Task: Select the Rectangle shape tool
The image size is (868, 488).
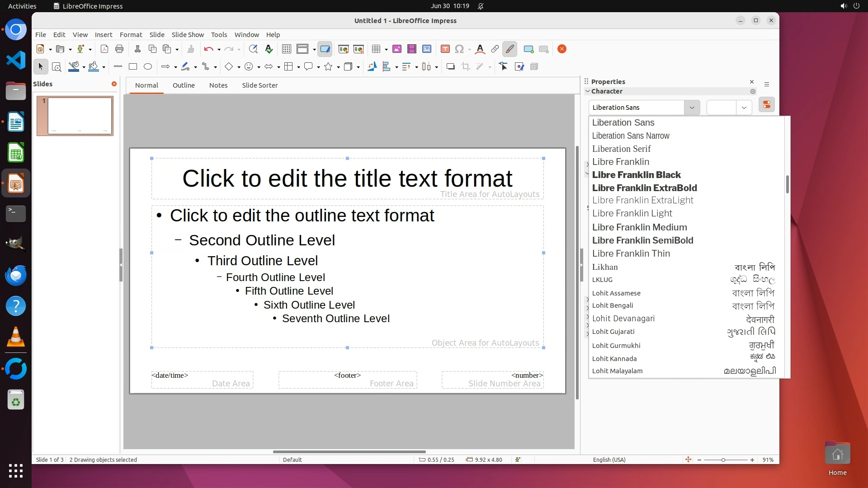Action: click(133, 67)
